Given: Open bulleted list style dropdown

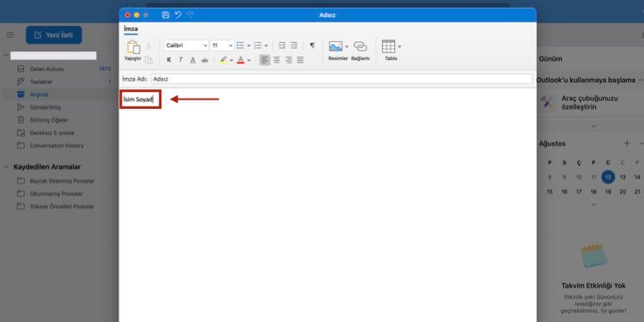Looking at the screenshot, I should 248,46.
